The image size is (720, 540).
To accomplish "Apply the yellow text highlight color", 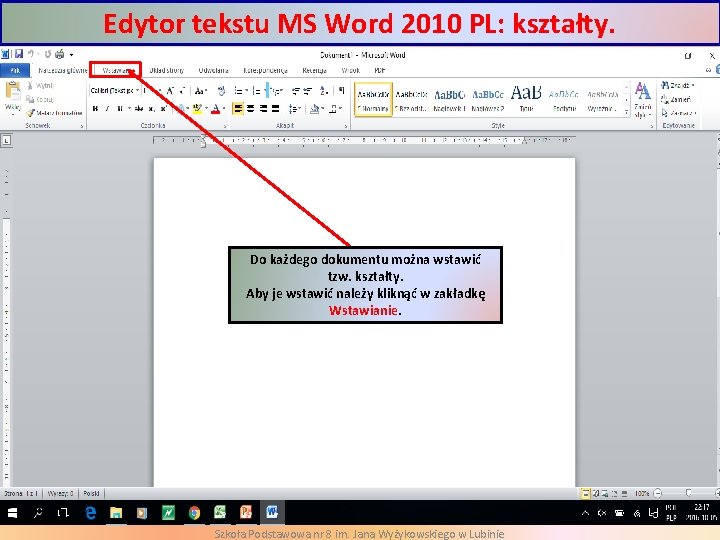I will [197, 109].
